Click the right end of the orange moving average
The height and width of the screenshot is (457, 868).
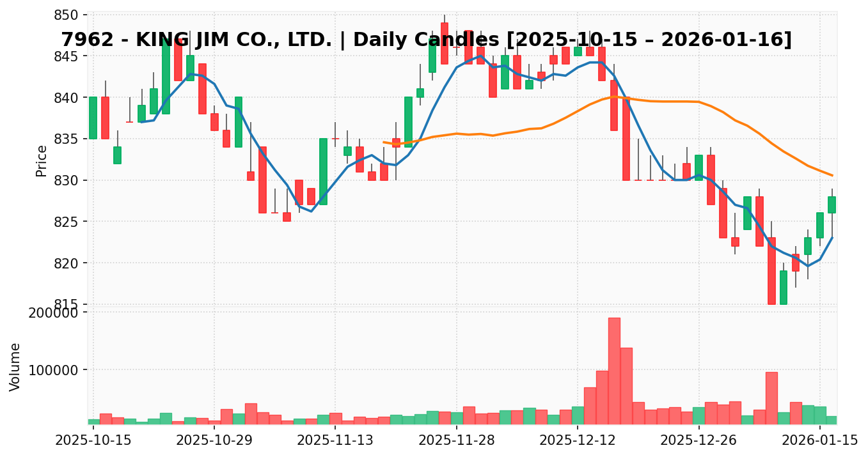[832, 175]
